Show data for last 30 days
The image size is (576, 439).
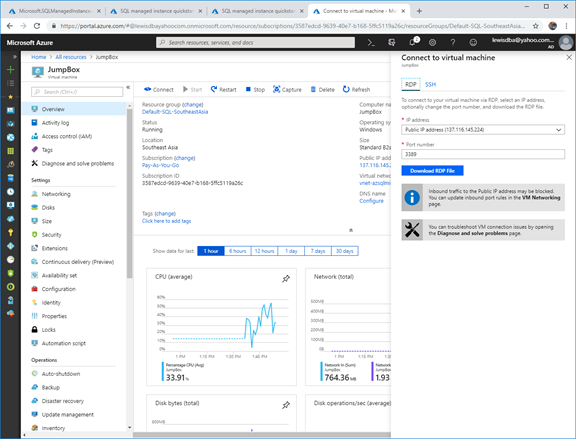pyautogui.click(x=345, y=251)
